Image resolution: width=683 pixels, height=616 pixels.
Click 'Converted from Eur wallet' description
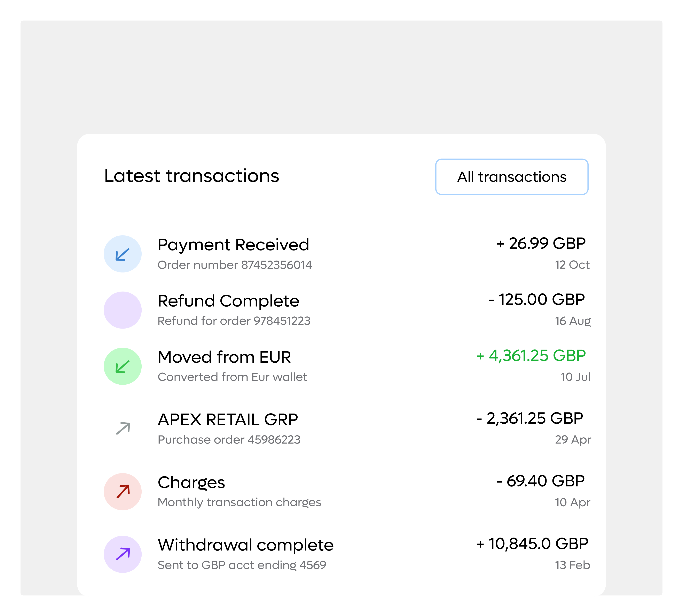coord(232,377)
